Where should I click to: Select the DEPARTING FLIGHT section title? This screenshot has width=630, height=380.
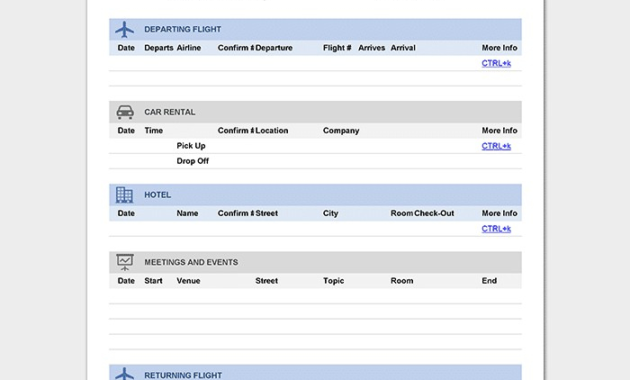coord(183,29)
